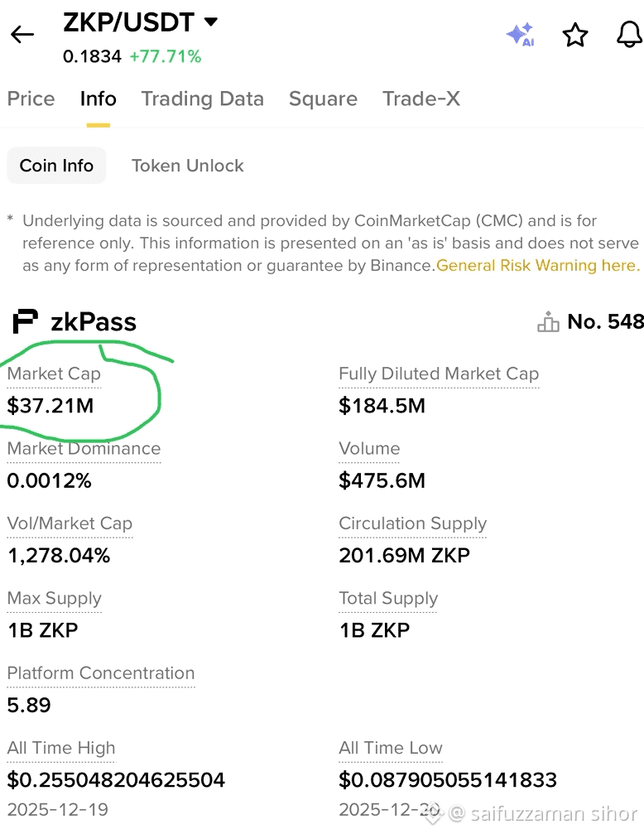644x834 pixels.
Task: Open the Square tab
Action: pyautogui.click(x=324, y=99)
